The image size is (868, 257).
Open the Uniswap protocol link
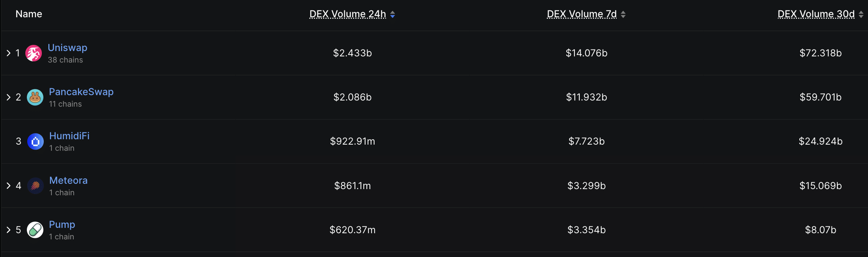[68, 48]
